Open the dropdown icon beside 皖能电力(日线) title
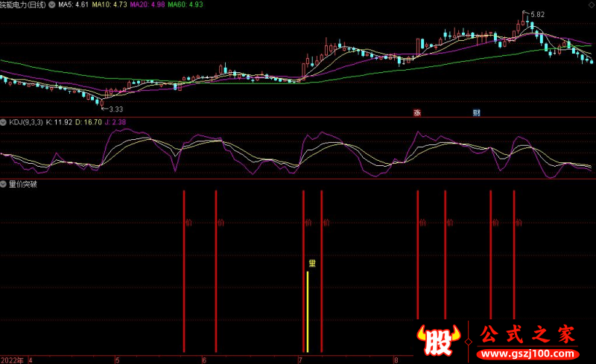Screen dimensions: 596x364 (51, 5)
